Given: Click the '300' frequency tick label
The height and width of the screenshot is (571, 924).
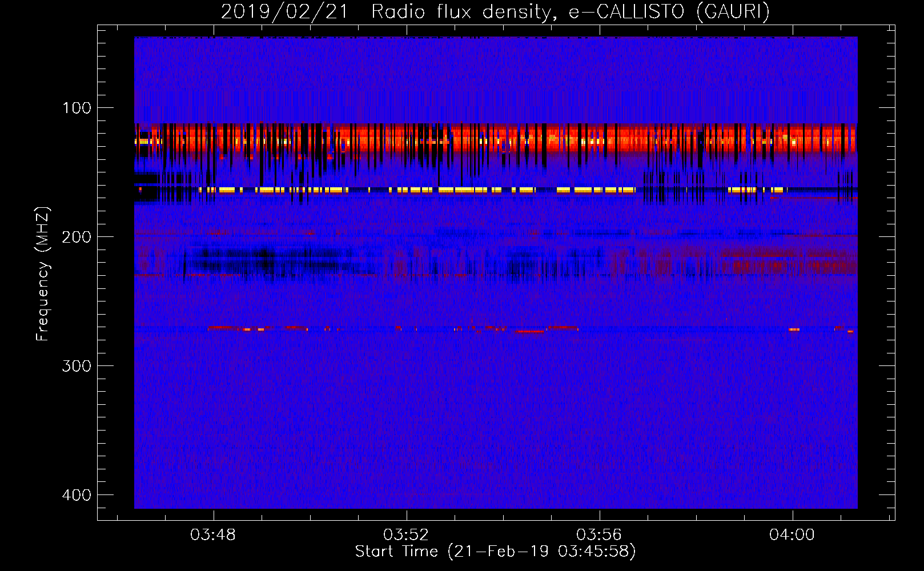Looking at the screenshot, I should click(x=77, y=366).
